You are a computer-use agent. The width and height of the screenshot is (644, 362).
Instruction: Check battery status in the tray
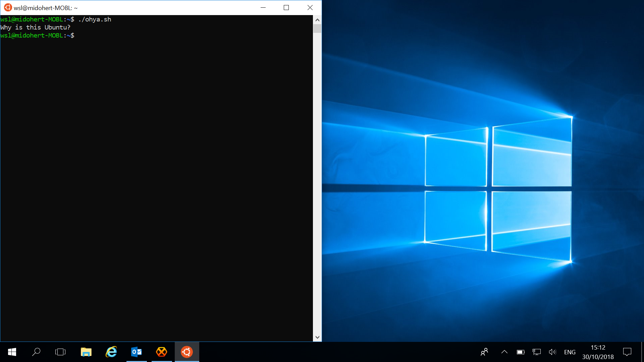point(521,352)
